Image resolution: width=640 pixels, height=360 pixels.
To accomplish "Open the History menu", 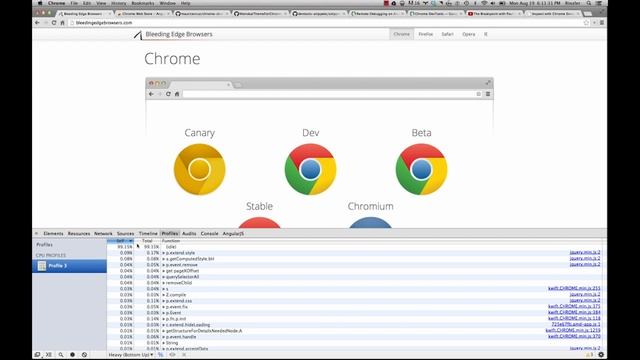I will tap(119, 3).
